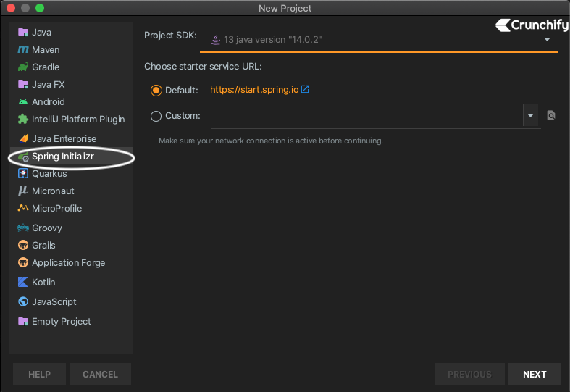
Task: Click the browse icon beside the Custom URL field
Action: [551, 116]
